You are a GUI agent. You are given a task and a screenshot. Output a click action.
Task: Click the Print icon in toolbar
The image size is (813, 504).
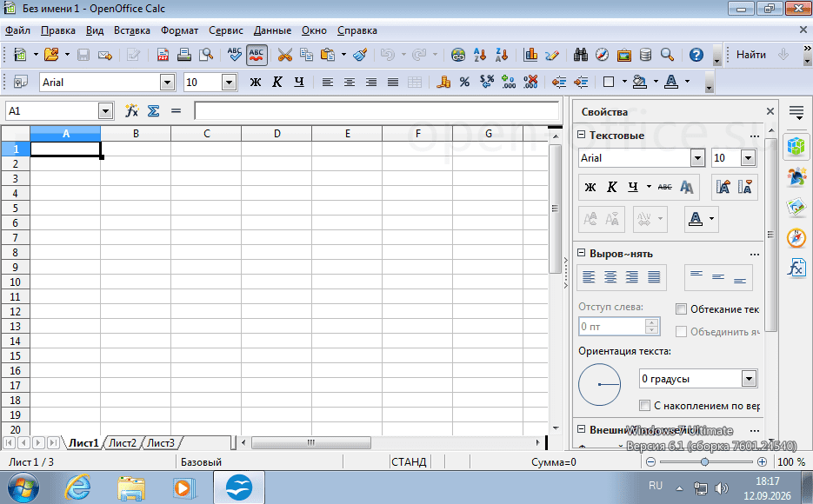pos(184,55)
